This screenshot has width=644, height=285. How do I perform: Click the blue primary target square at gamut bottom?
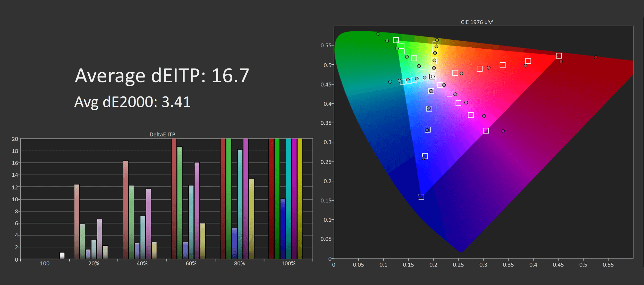point(421,197)
